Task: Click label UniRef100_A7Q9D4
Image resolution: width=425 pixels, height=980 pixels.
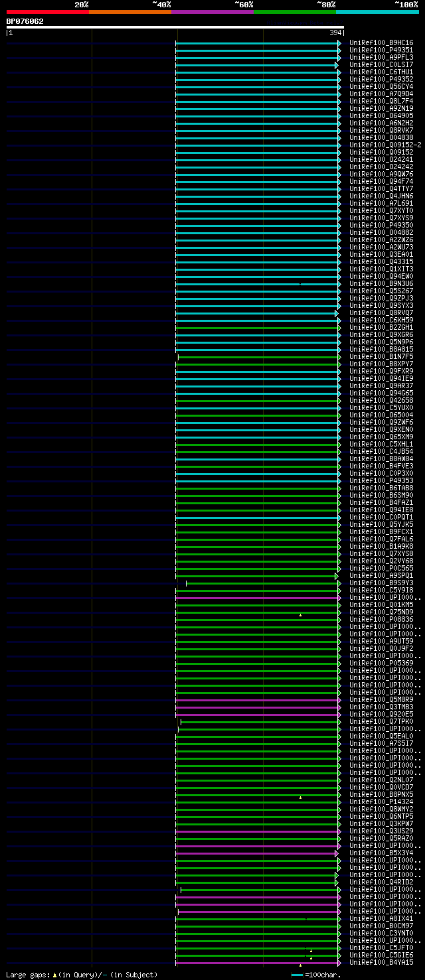Action: [381, 94]
